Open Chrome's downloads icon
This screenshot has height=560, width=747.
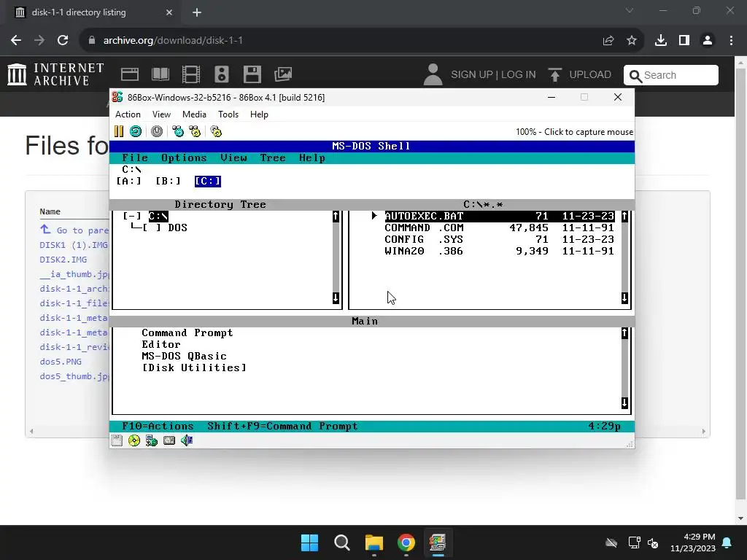(x=661, y=41)
